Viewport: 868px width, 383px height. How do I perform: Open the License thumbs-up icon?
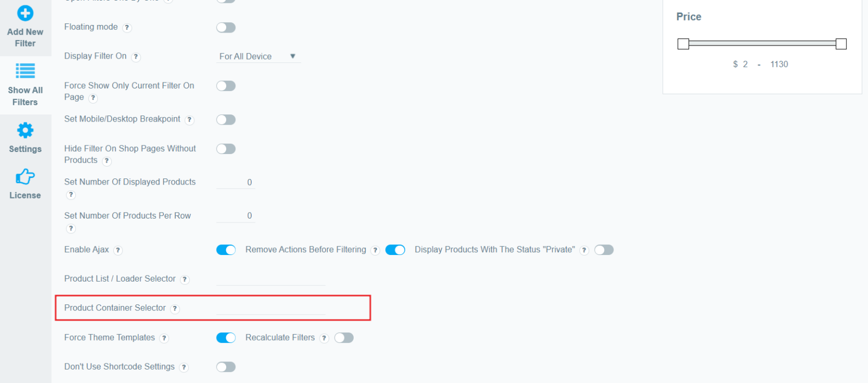coord(25,176)
